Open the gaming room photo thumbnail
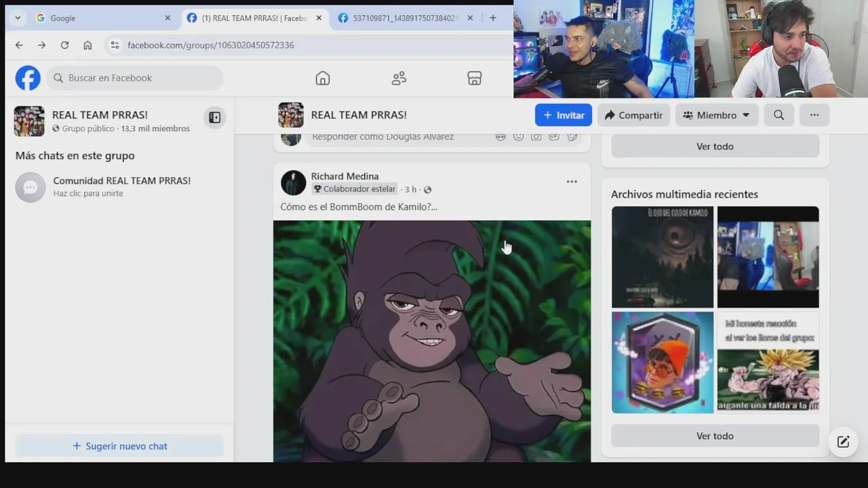Viewport: 868px width, 488px height. coord(768,257)
